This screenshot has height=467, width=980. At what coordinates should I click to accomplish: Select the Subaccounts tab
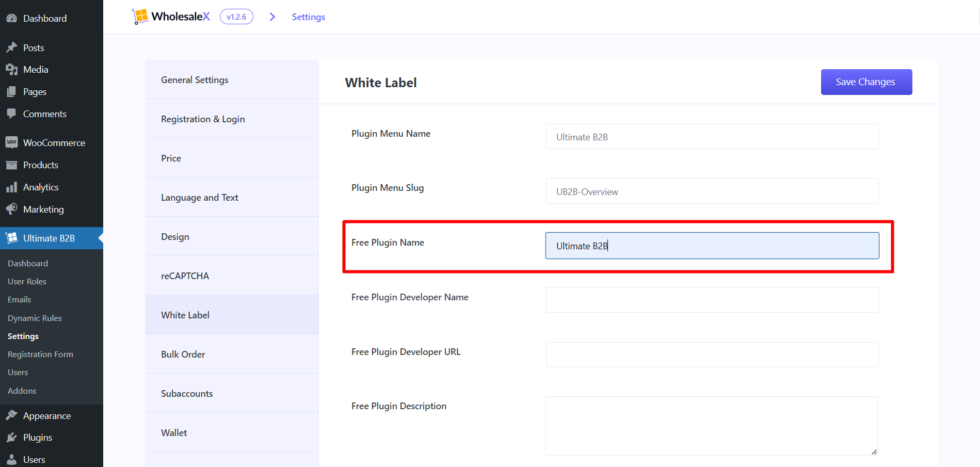232,393
